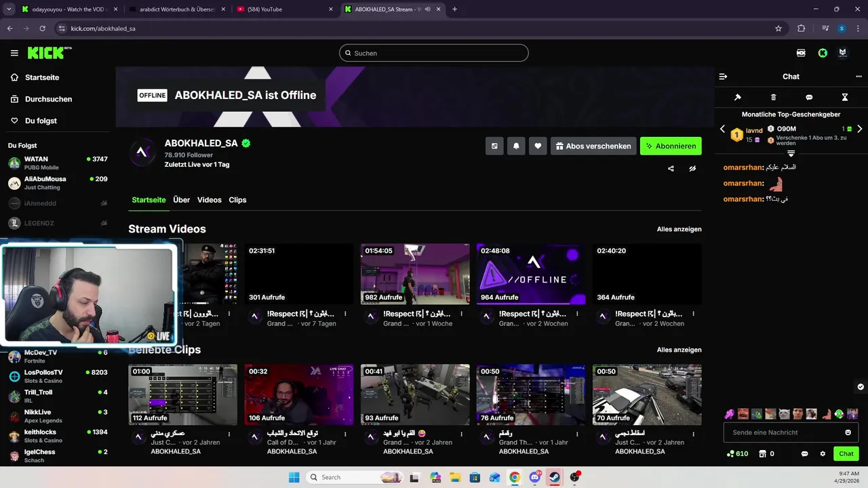
Task: Toggle the bell notifications for ABOKHALED_SA
Action: point(516,146)
